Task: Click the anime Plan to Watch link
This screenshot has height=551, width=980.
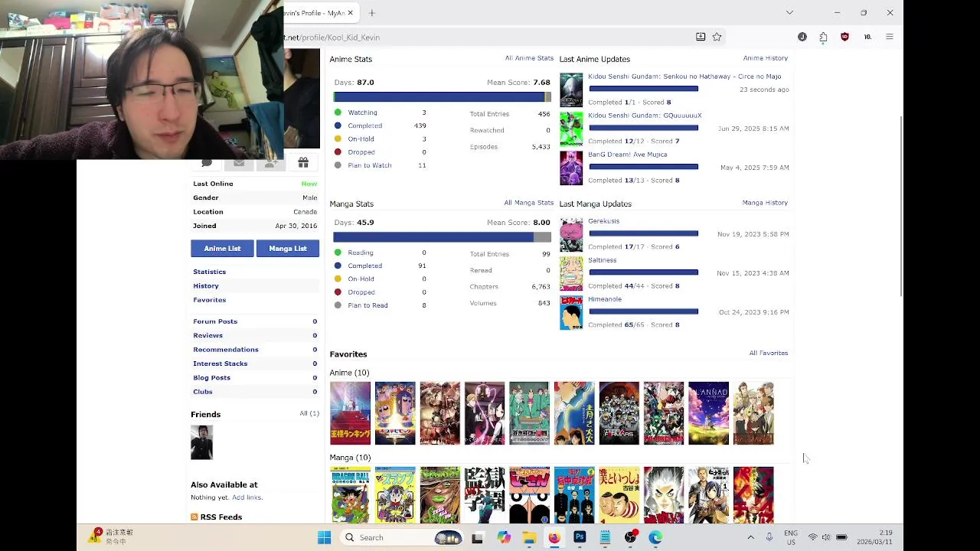Action: [370, 165]
